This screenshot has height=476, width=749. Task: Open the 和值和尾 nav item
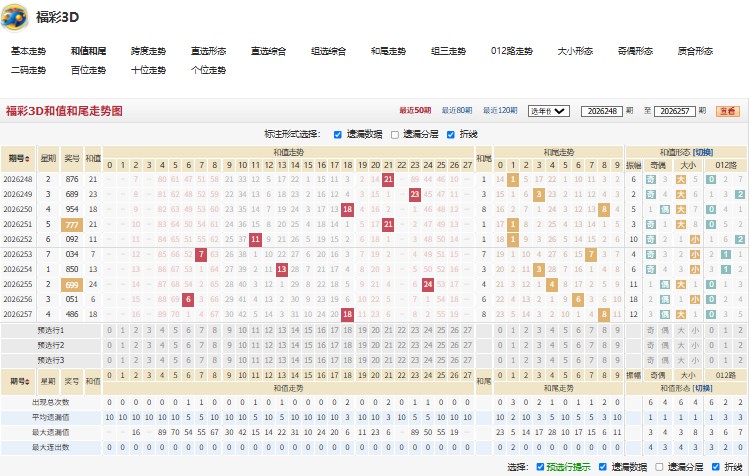(x=88, y=51)
